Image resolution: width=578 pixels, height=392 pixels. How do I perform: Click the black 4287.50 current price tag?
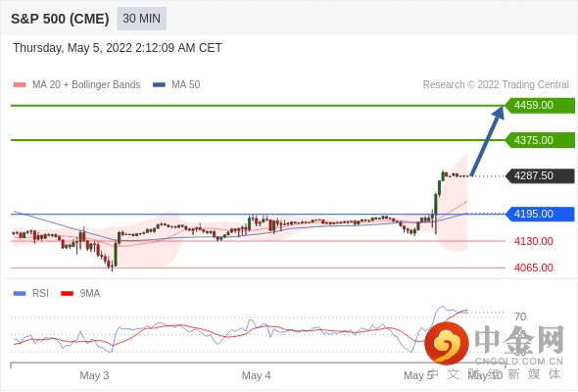point(540,175)
